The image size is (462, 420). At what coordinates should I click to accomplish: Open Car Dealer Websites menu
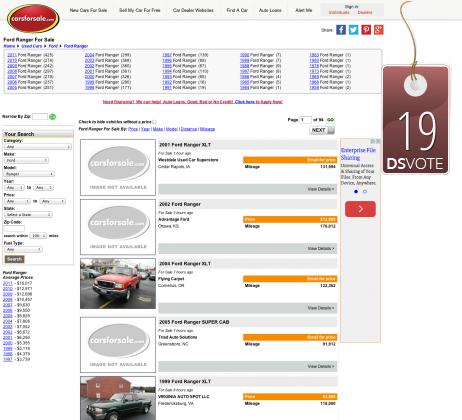point(193,10)
